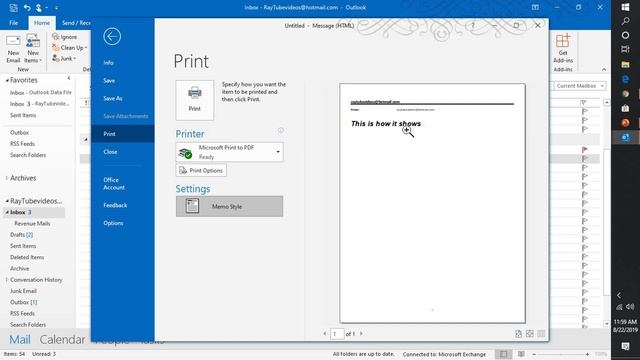Select the Memo Style print setting

(229, 206)
